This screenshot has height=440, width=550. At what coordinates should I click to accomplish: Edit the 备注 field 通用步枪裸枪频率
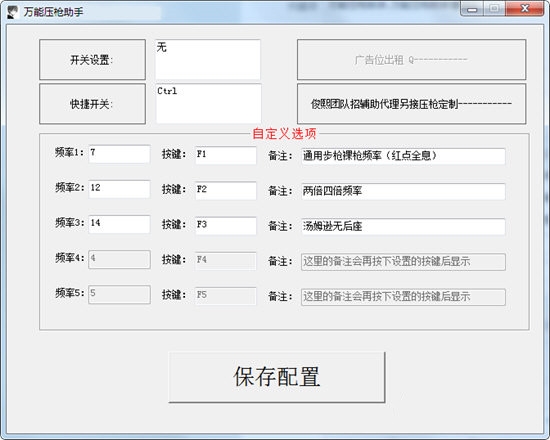(x=403, y=156)
